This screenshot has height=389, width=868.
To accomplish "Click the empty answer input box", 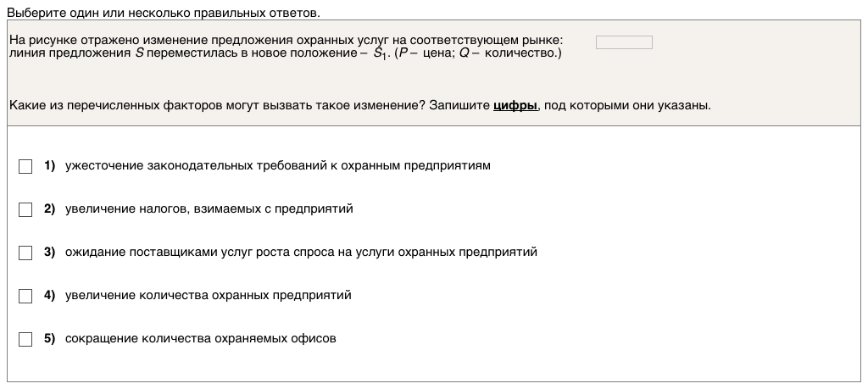I will pos(624,42).
